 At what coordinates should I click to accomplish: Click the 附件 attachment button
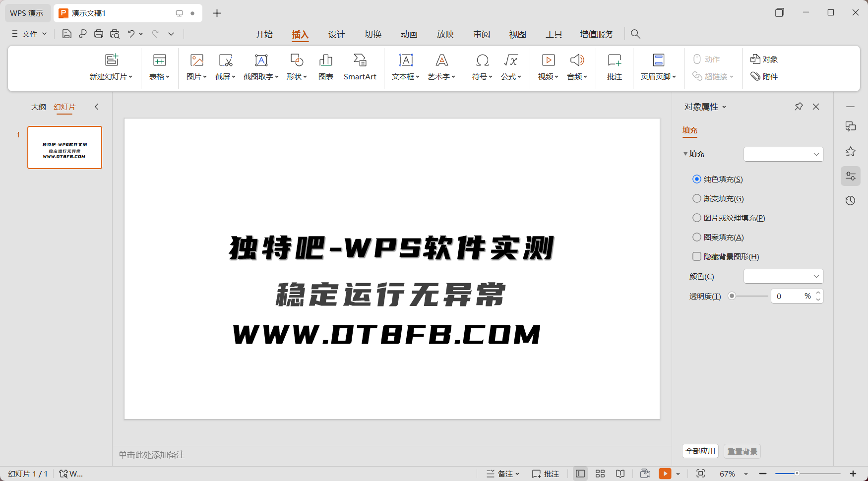point(764,76)
